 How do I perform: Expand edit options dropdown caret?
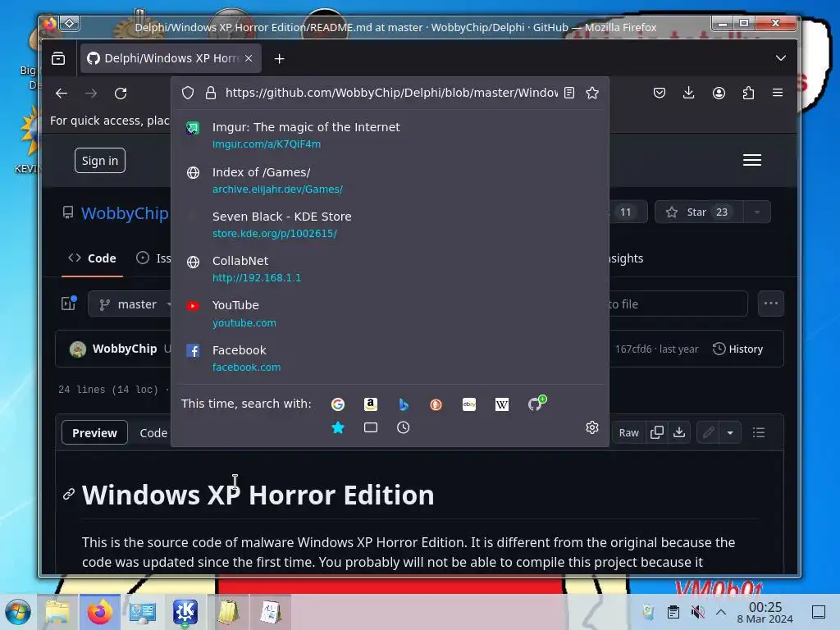[730, 432]
